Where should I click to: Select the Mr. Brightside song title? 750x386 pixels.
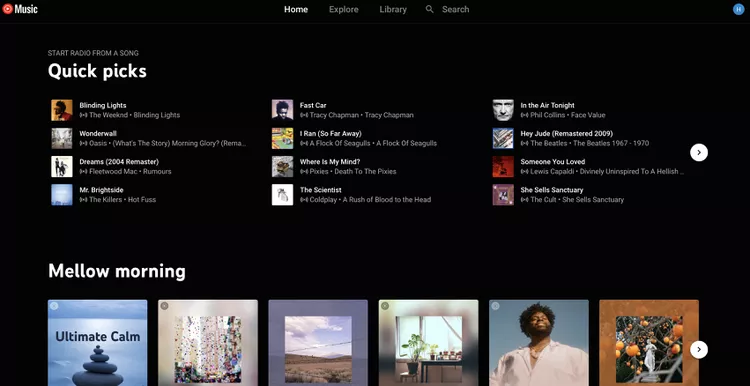pyautogui.click(x=100, y=190)
